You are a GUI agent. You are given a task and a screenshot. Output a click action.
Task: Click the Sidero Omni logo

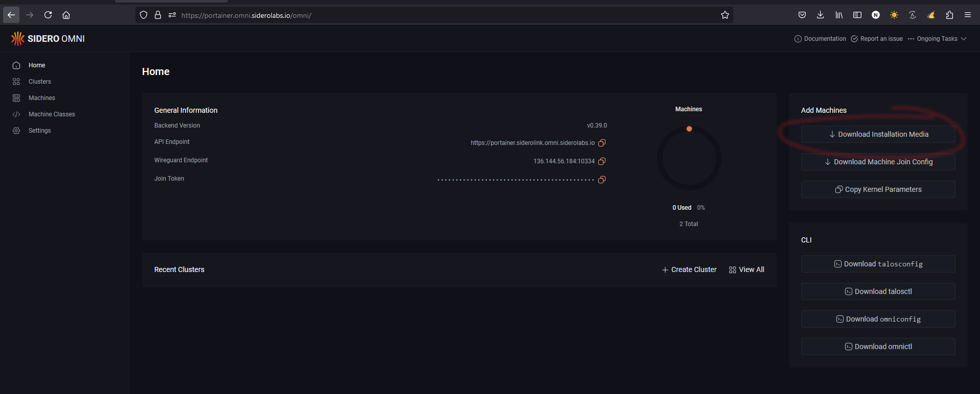48,39
